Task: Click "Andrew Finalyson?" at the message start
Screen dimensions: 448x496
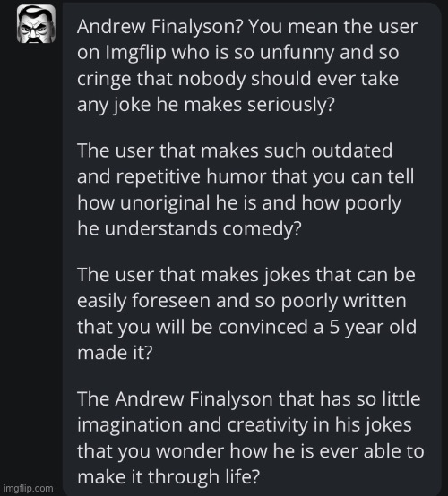Action: [159, 27]
